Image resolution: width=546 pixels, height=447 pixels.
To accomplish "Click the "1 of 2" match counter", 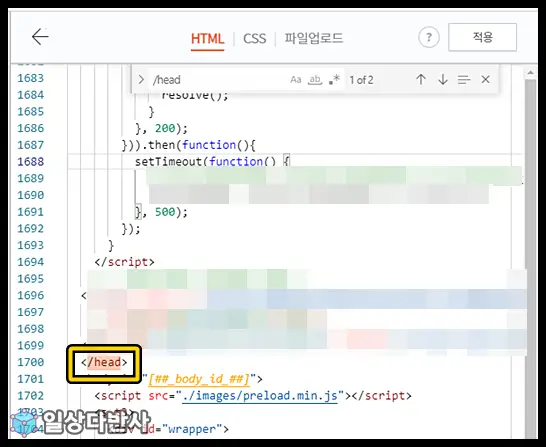I will [361, 80].
